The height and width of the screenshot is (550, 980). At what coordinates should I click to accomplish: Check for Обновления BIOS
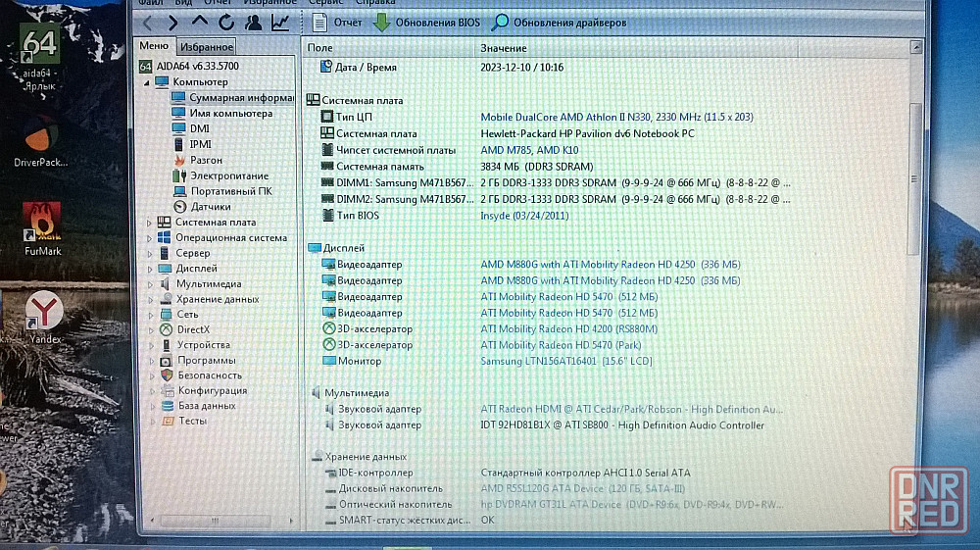pos(427,23)
